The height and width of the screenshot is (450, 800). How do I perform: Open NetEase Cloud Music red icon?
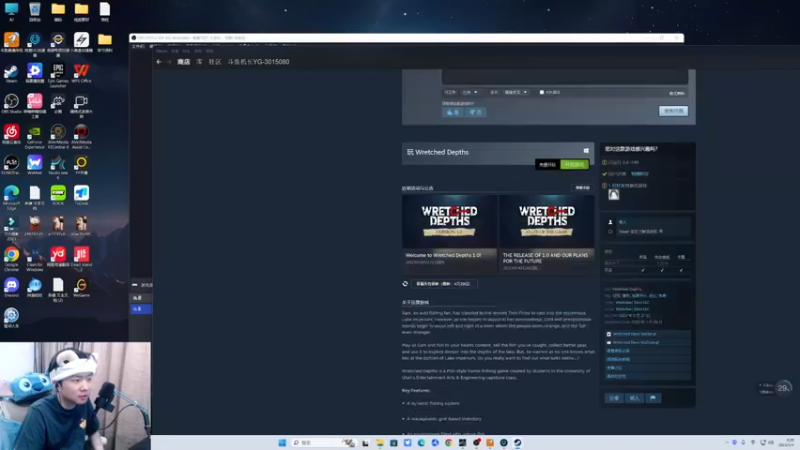point(11,134)
